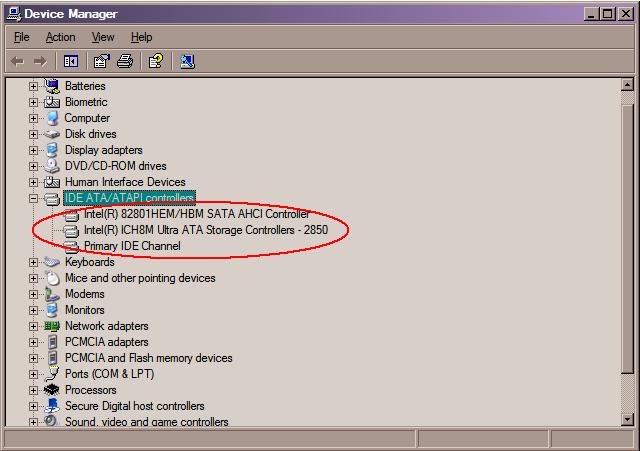Toggle the console tree pane icon

tap(71, 62)
